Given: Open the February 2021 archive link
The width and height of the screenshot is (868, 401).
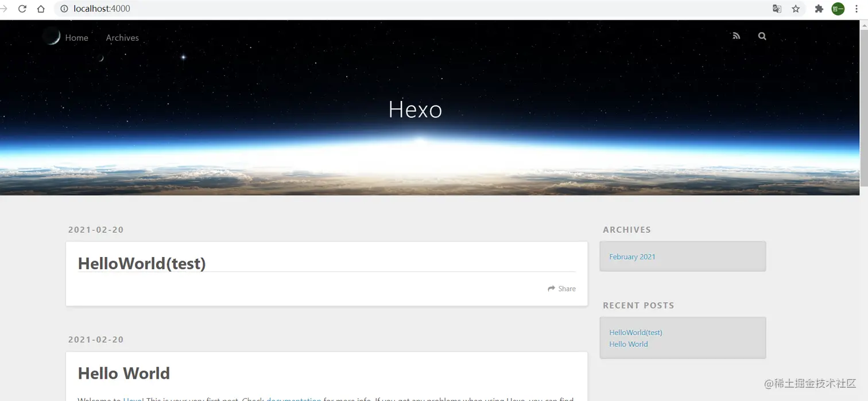Looking at the screenshot, I should click(x=632, y=256).
